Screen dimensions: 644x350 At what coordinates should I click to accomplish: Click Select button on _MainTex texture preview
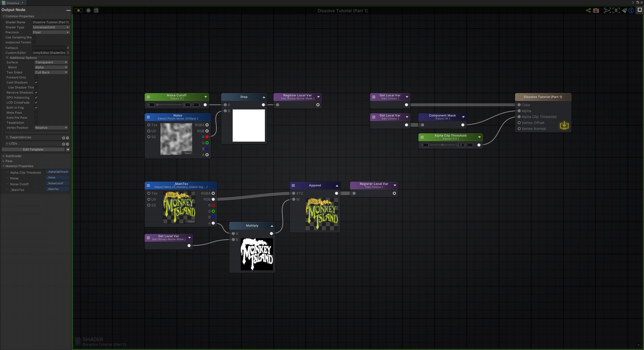[191, 222]
